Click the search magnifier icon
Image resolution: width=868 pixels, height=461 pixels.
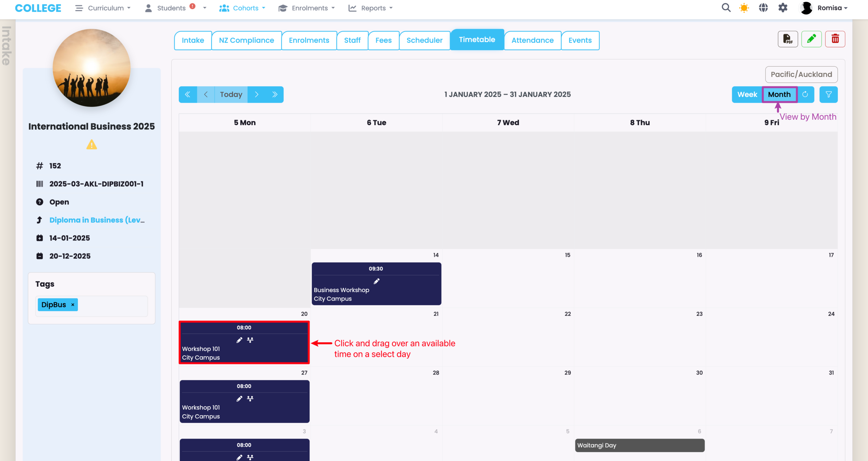point(726,8)
